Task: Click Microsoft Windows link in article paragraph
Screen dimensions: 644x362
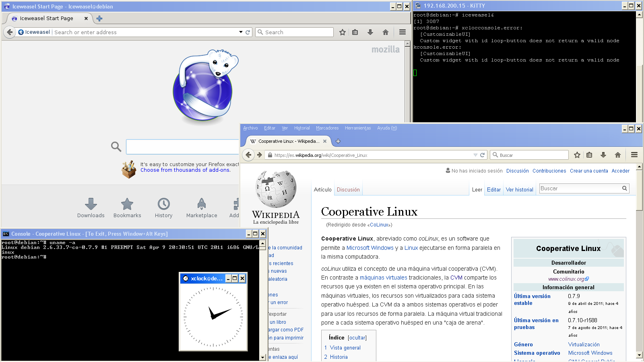Action: pyautogui.click(x=370, y=248)
